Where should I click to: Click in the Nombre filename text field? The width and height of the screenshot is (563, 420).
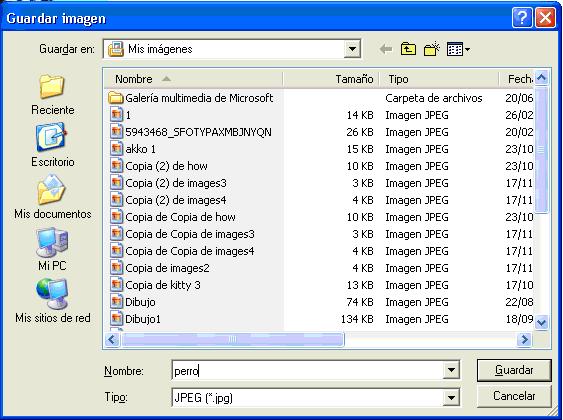[x=307, y=370]
